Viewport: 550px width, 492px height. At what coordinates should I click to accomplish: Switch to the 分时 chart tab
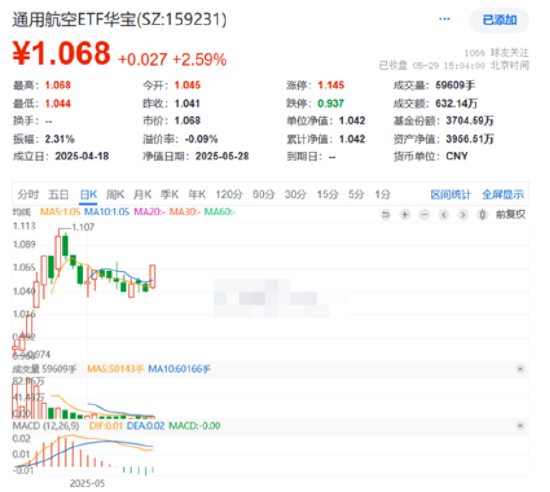tap(28, 194)
